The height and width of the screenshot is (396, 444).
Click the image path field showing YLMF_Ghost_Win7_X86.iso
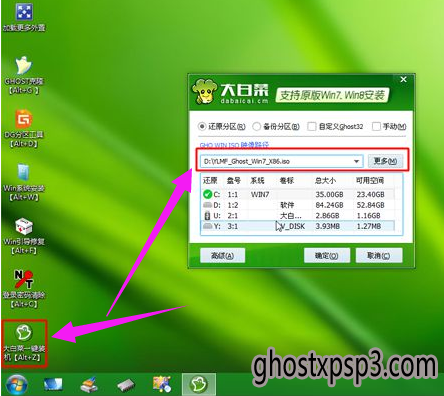point(278,161)
